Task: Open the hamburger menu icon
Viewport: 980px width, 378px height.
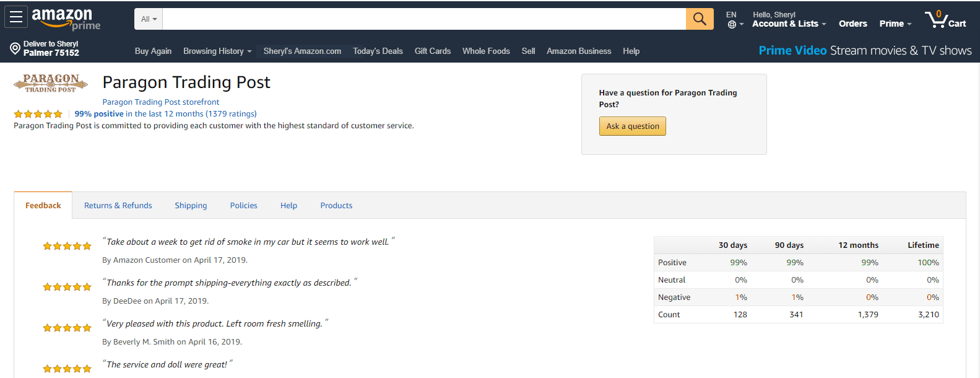Action: click(x=16, y=17)
